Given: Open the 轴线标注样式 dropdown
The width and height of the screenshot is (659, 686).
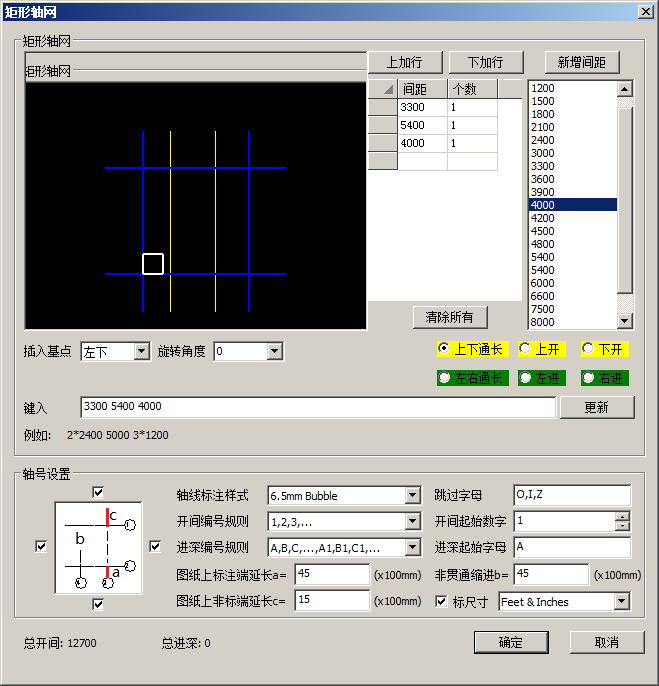Looking at the screenshot, I should click(x=413, y=496).
